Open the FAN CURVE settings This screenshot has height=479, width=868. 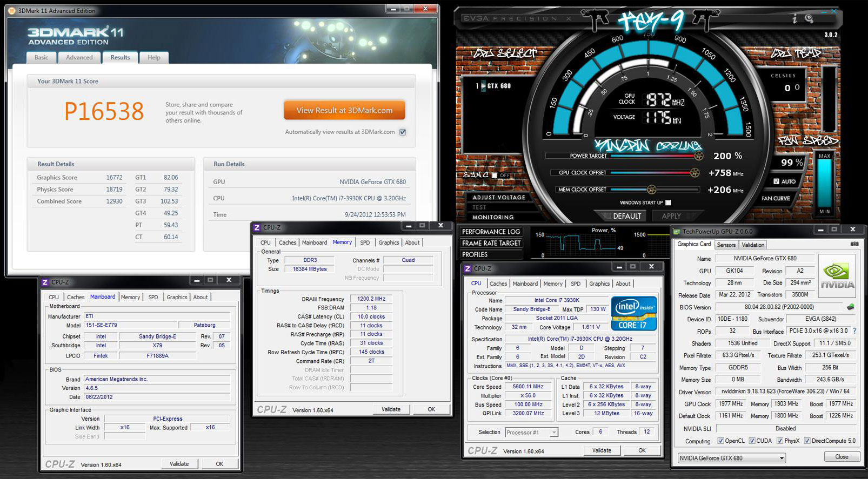tap(776, 199)
